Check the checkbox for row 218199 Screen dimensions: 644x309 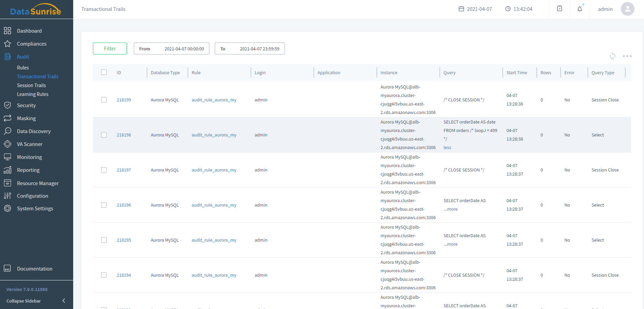pyautogui.click(x=104, y=100)
